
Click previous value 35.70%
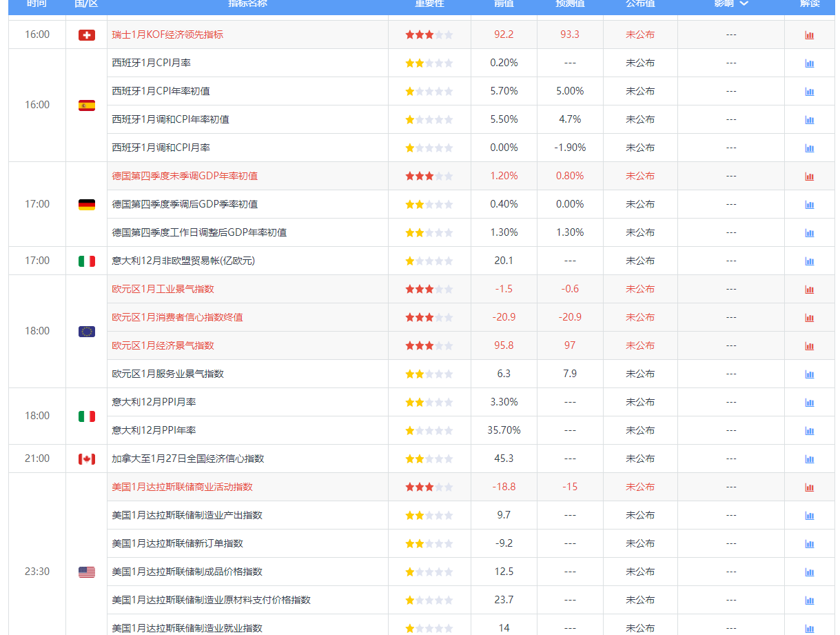pyautogui.click(x=504, y=430)
